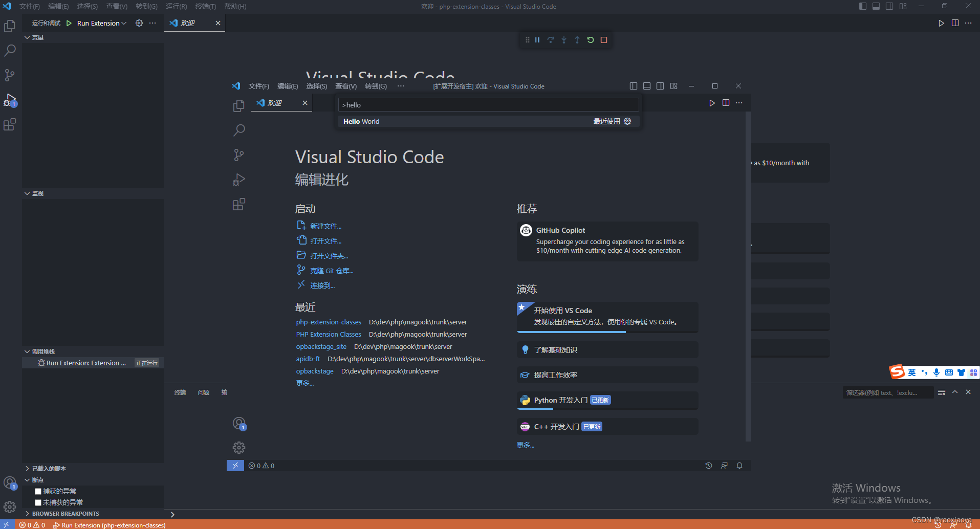Viewport: 980px width, 529px height.
Task: Open Extensions view in the outer window activity bar
Action: [10, 124]
